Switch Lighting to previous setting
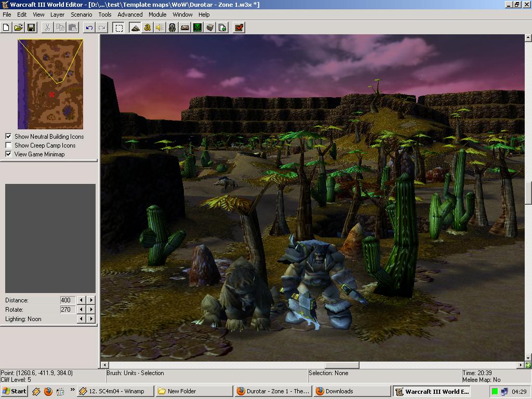The width and height of the screenshot is (532, 399). pyautogui.click(x=81, y=319)
